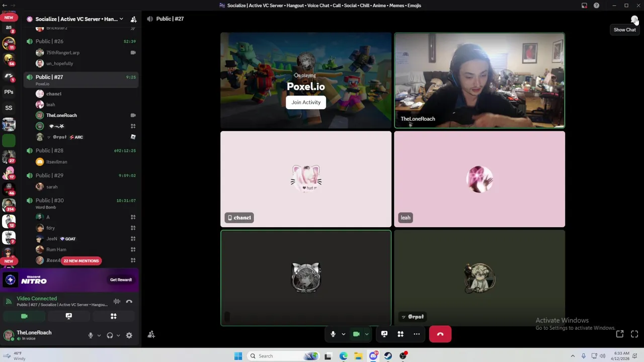
Task: Open the connection signal icon beside Video Connected
Action: [x=9, y=301]
